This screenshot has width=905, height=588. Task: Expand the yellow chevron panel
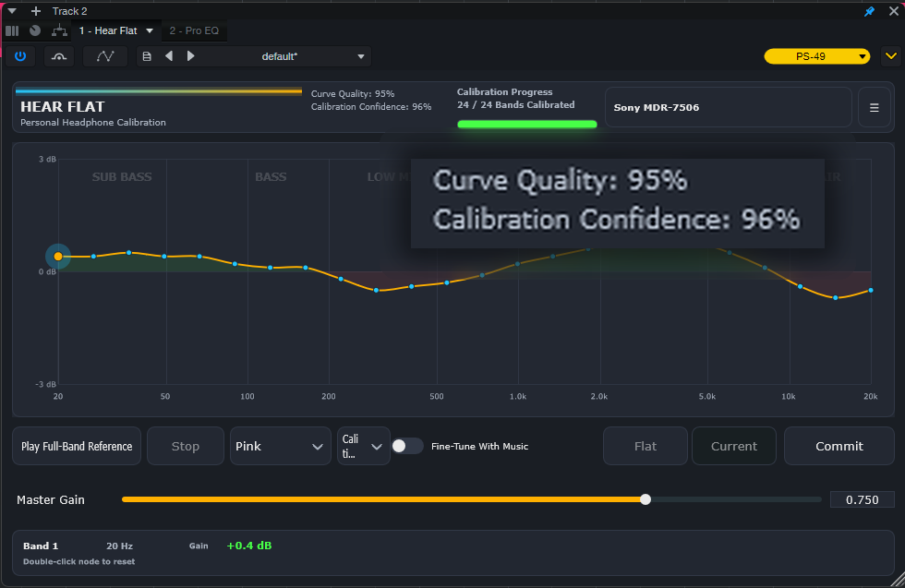tap(891, 56)
